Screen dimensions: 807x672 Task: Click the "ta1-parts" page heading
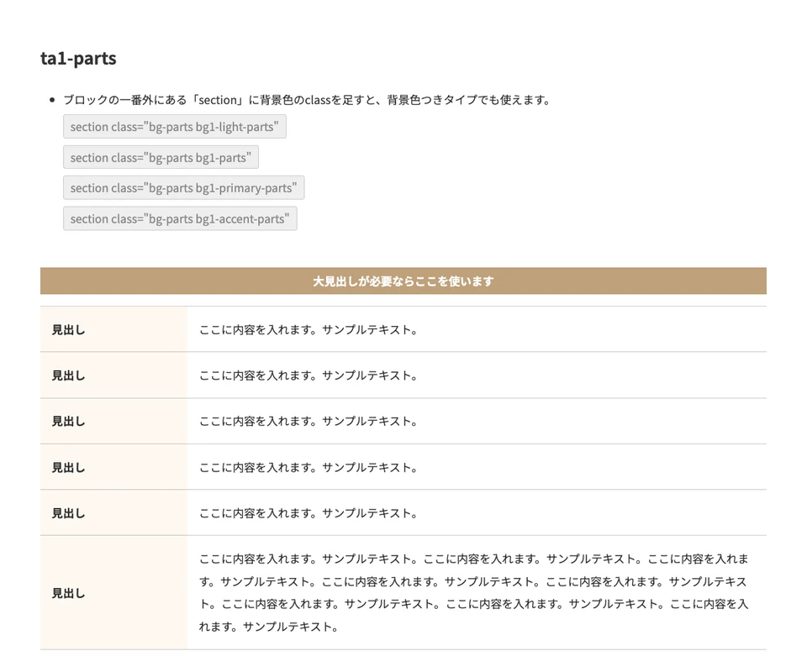click(x=78, y=59)
